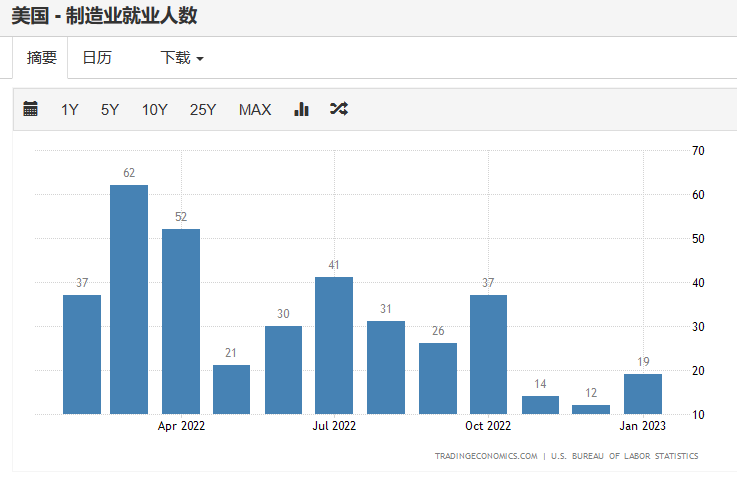Click the page title 美国 - 制造业就业人数

pos(104,16)
